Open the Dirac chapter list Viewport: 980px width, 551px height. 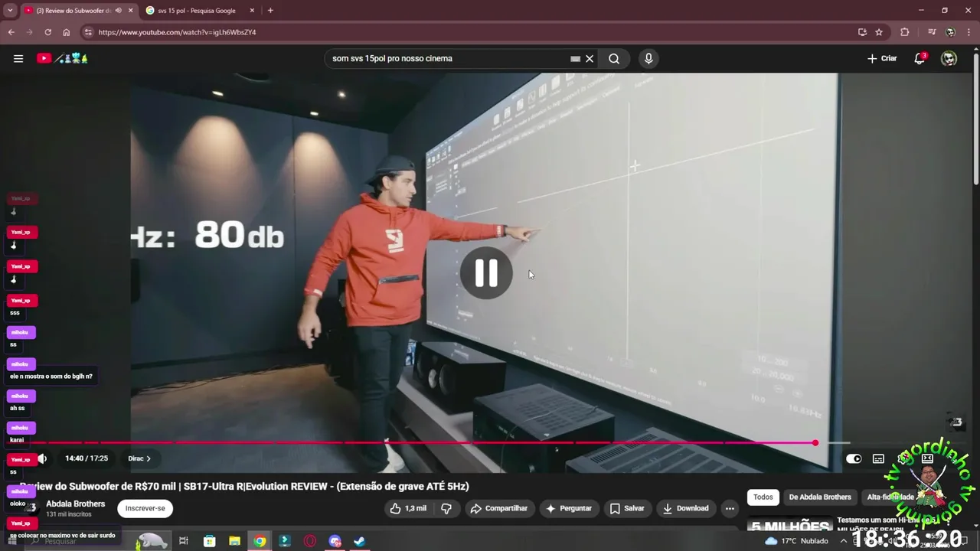139,458
